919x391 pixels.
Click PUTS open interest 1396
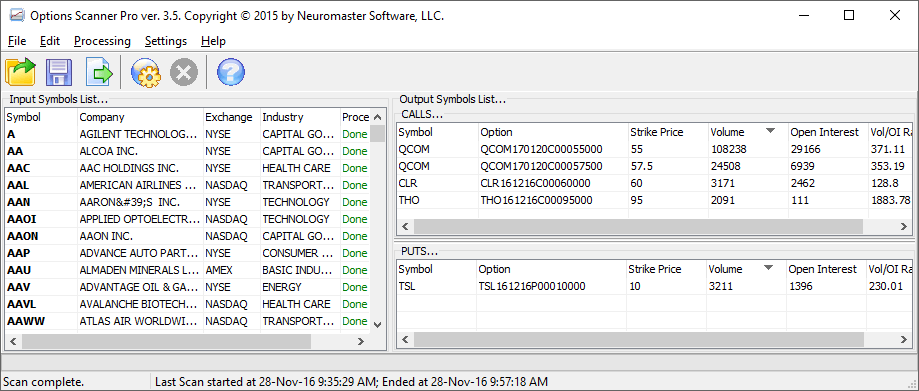click(801, 287)
